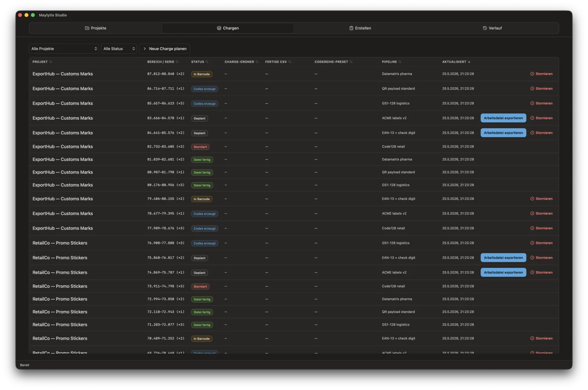588x390 pixels.
Task: Click cancel icon in row 77.989–78.676
Action: click(x=532, y=228)
